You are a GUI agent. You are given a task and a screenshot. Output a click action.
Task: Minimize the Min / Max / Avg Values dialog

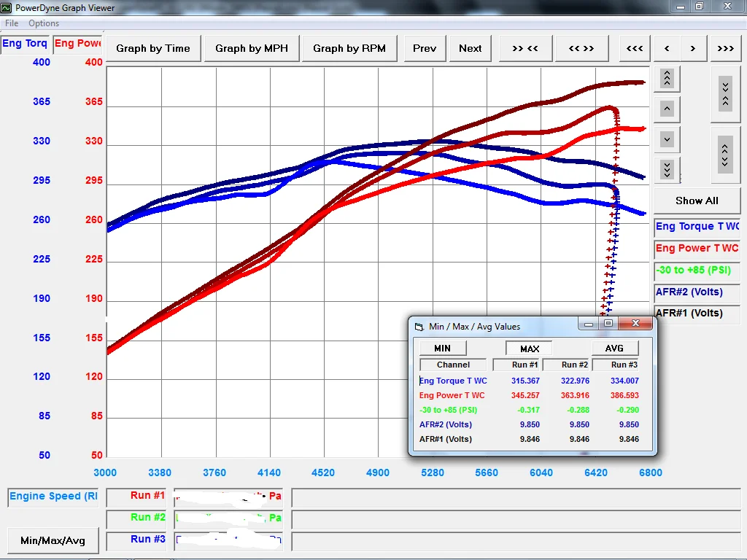[x=589, y=324]
